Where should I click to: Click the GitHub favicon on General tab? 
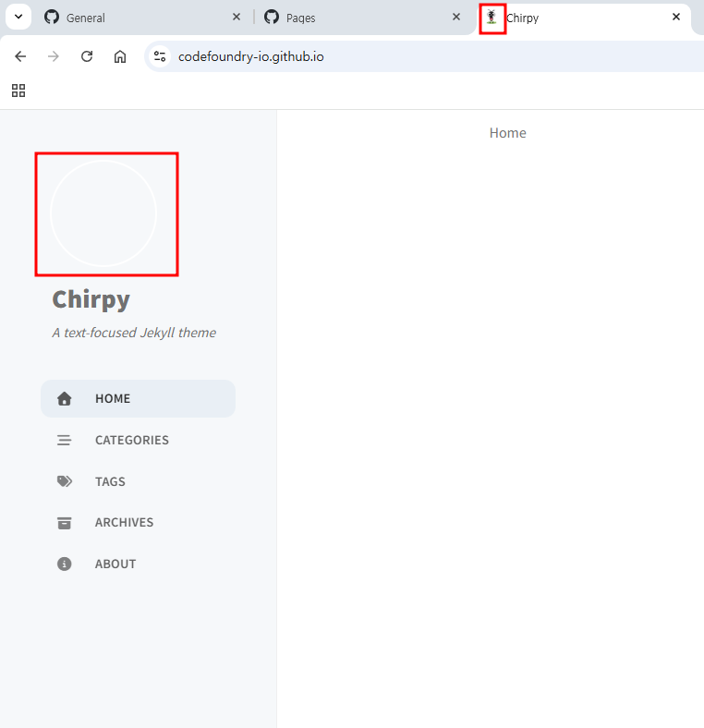[52, 18]
